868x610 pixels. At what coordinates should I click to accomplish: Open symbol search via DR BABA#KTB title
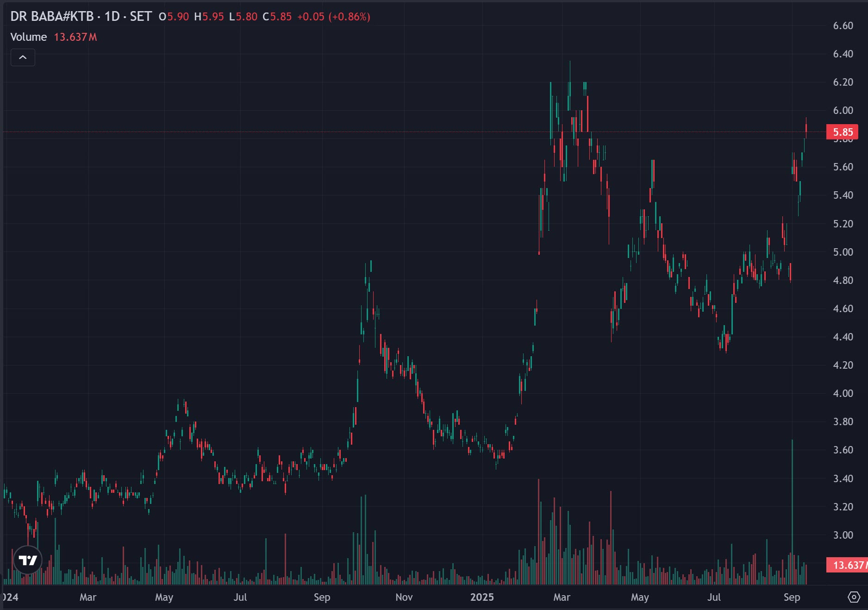(x=52, y=17)
